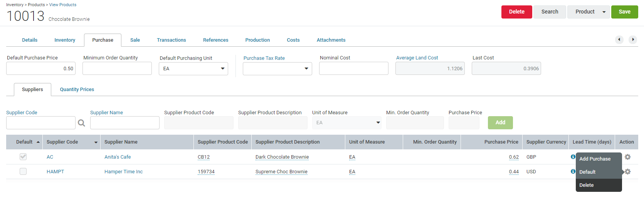Click the supplier code search magnifier icon
The width and height of the screenshot is (644, 198).
coord(81,123)
